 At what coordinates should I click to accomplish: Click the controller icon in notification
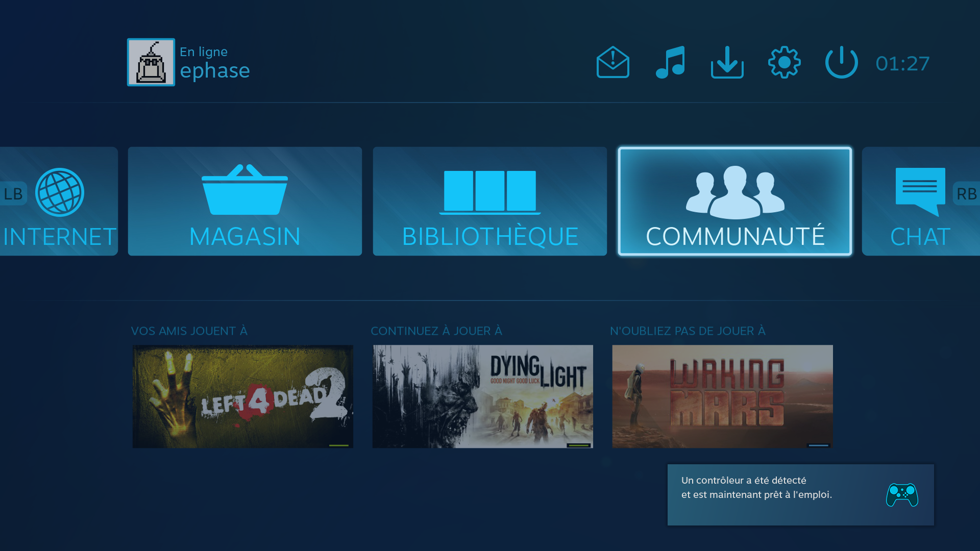pyautogui.click(x=902, y=495)
